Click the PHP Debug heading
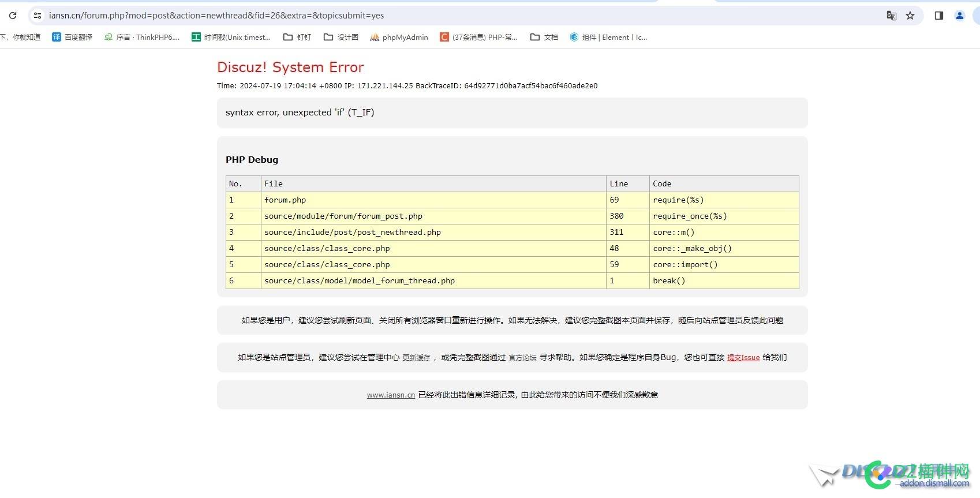The height and width of the screenshot is (498, 980). coord(252,160)
